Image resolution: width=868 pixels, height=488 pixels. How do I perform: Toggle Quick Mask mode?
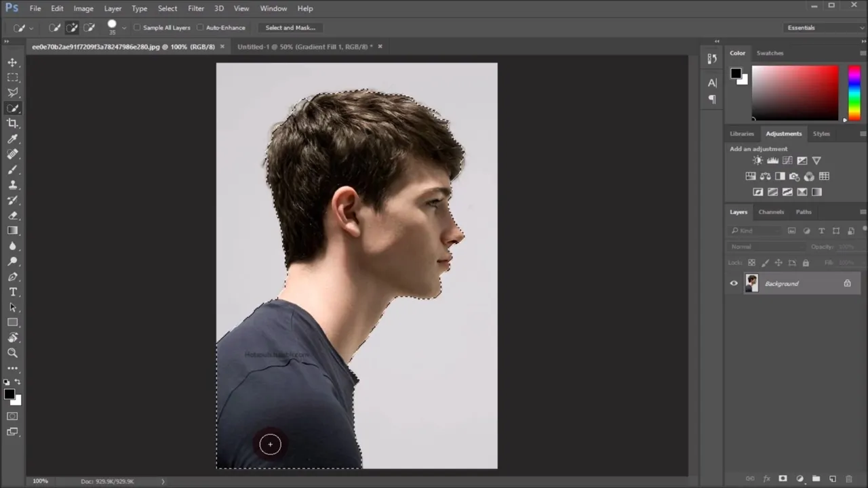pos(13,416)
